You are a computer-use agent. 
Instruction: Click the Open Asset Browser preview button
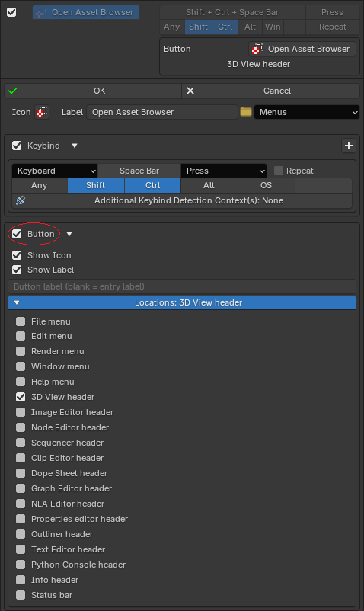pos(302,49)
